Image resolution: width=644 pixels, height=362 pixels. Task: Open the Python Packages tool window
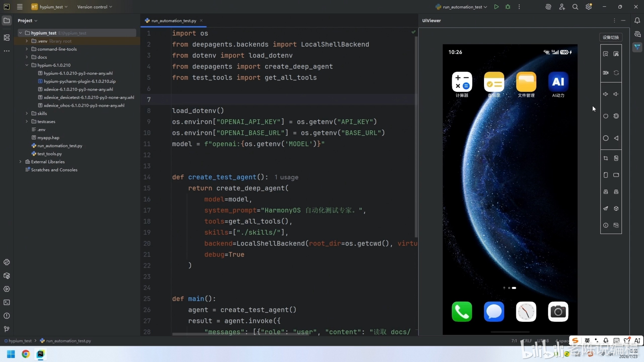pos(7,276)
